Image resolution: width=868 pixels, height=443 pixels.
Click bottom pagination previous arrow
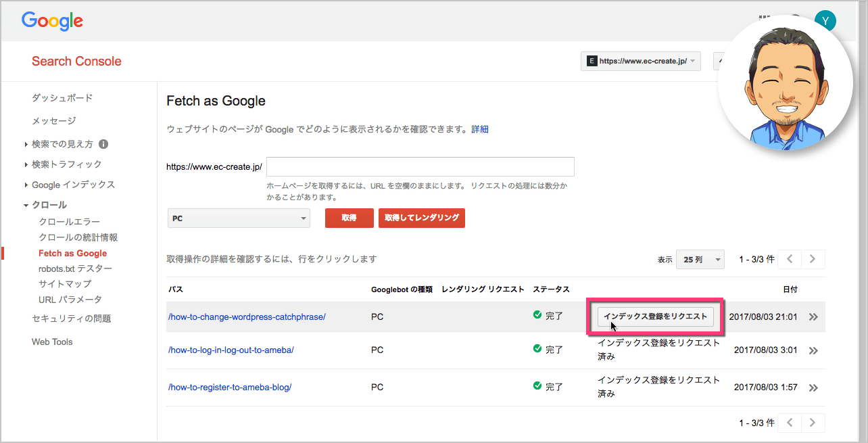tap(790, 423)
